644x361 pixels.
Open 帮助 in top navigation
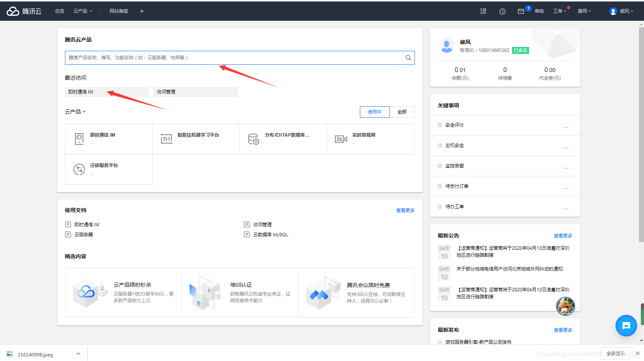(539, 11)
